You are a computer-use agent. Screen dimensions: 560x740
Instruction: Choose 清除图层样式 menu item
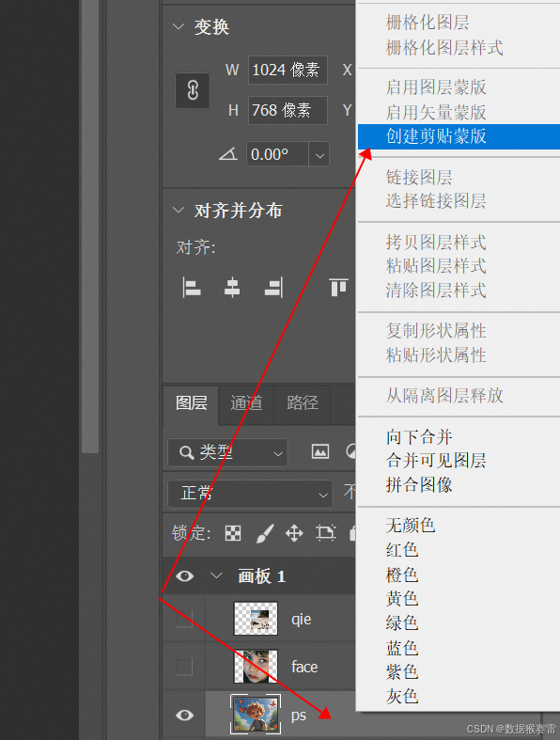(x=436, y=290)
